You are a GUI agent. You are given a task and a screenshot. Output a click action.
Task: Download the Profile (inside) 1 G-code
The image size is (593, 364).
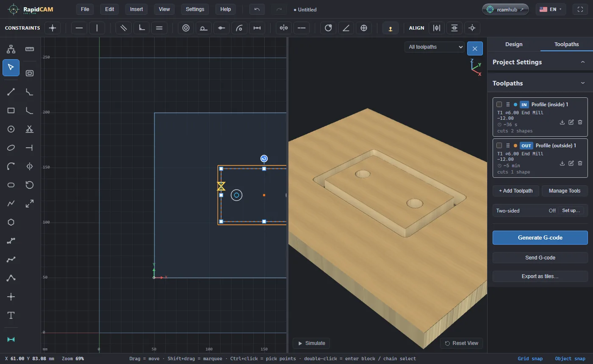point(562,122)
